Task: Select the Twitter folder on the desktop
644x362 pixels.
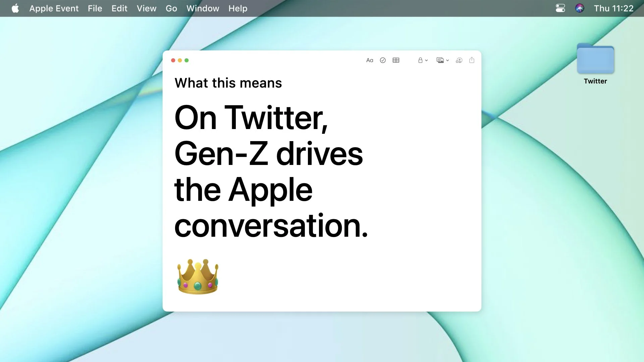Action: 595,60
